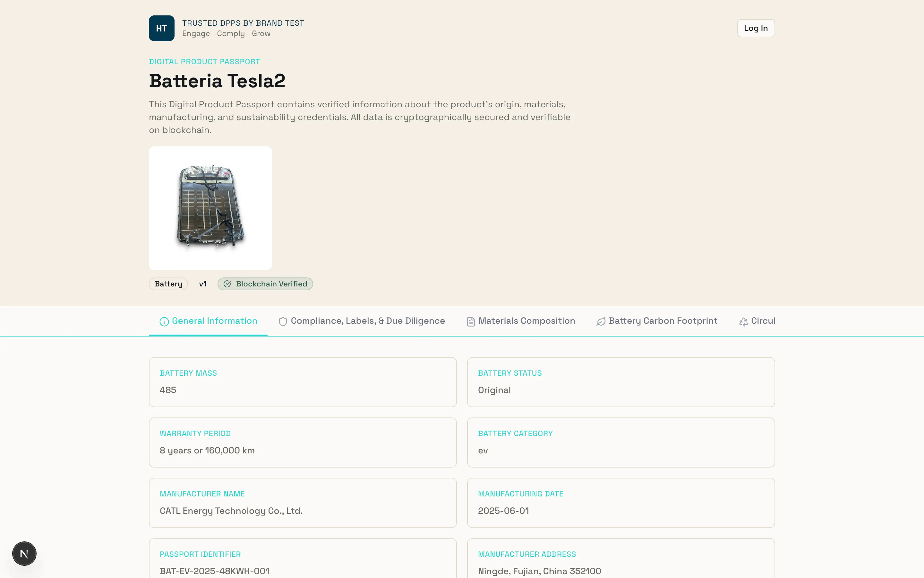The image size is (924, 578).
Task: Click the v1 version label
Action: point(203,284)
